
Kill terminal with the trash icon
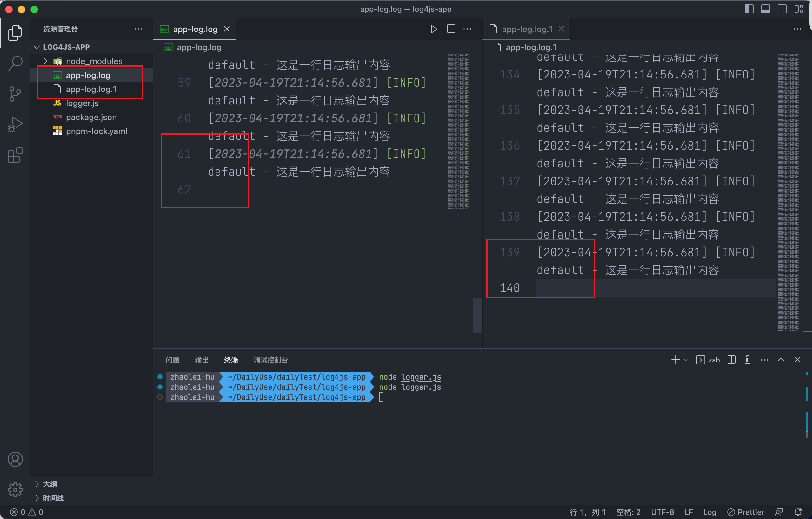coord(748,360)
